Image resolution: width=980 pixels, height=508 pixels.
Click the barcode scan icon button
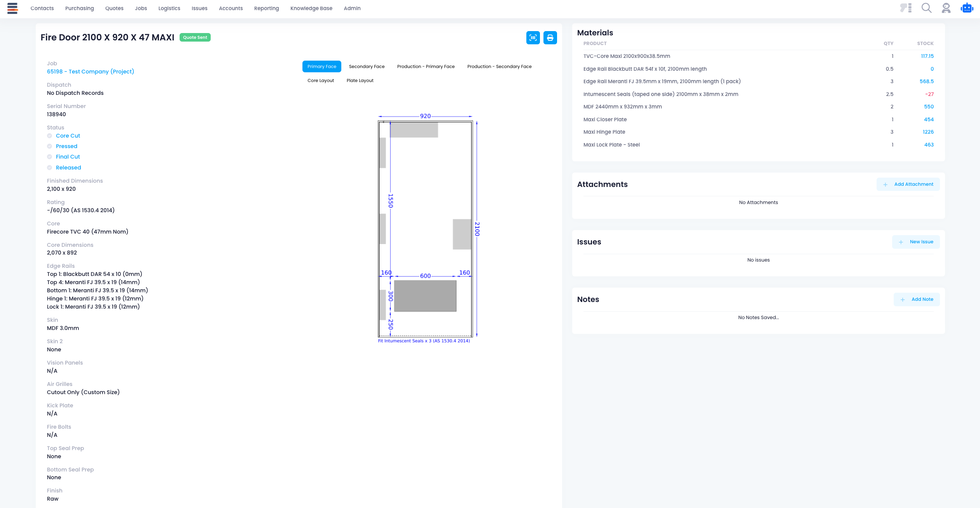533,38
